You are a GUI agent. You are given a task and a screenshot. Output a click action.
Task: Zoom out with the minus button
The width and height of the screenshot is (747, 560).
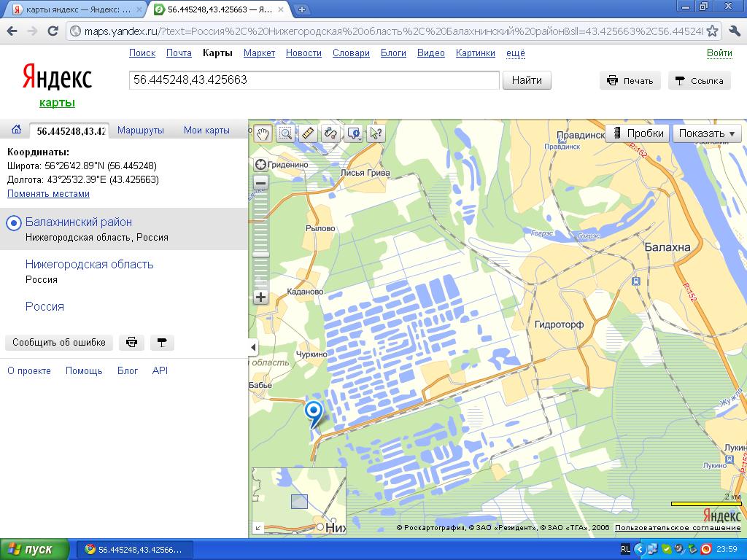pyautogui.click(x=260, y=183)
